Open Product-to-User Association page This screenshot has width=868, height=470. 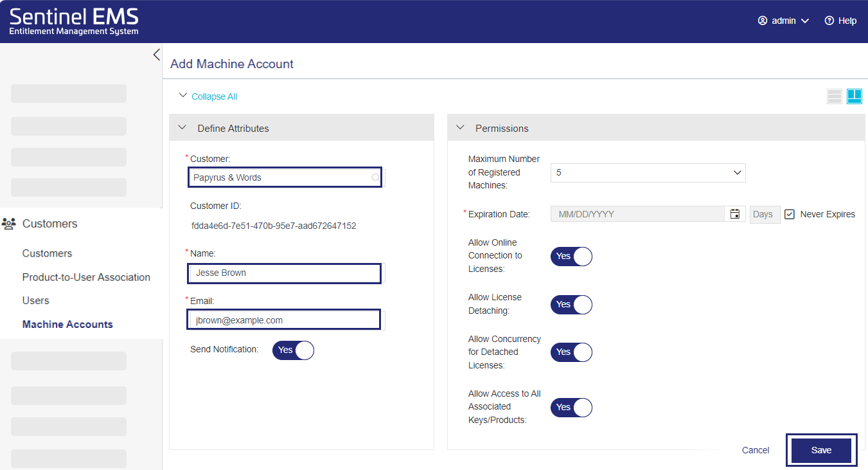(x=86, y=277)
